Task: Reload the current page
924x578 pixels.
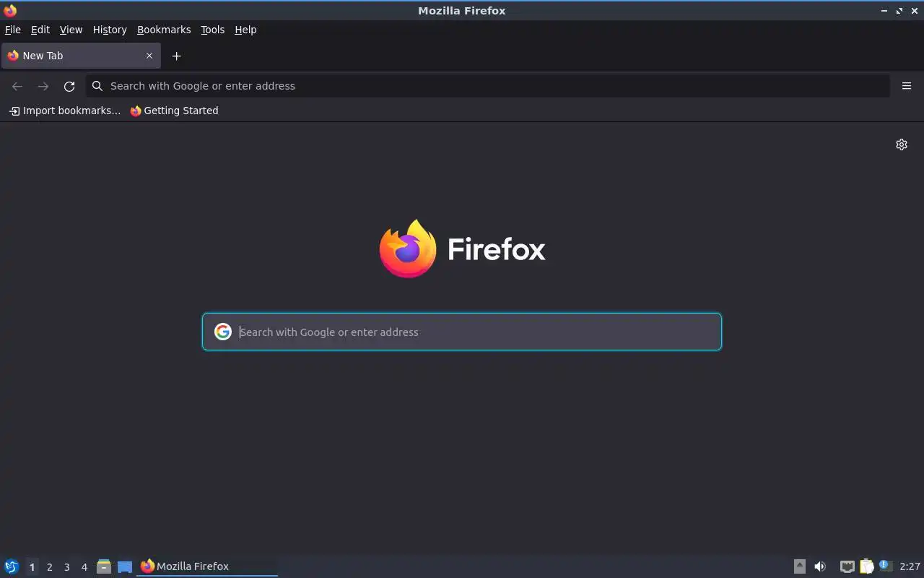Action: pos(69,86)
